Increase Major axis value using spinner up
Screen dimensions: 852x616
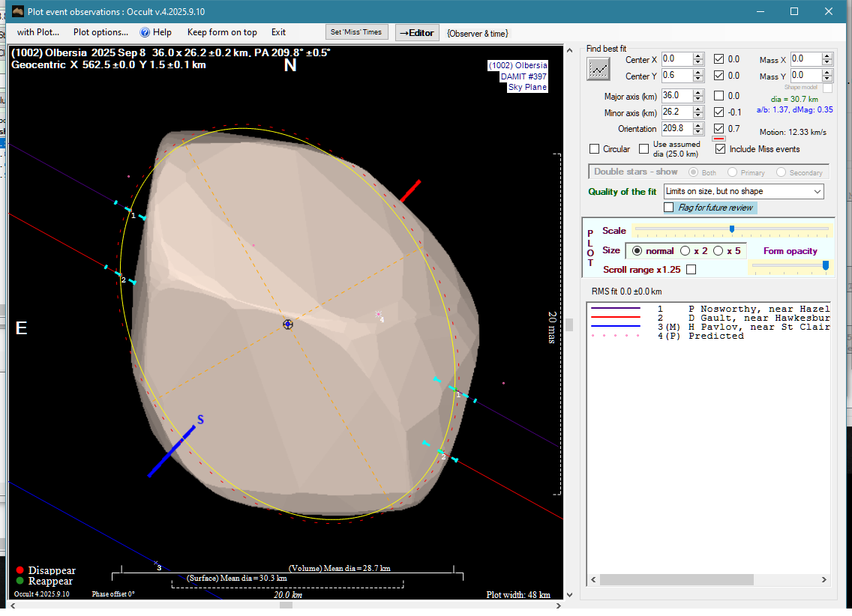tap(698, 92)
